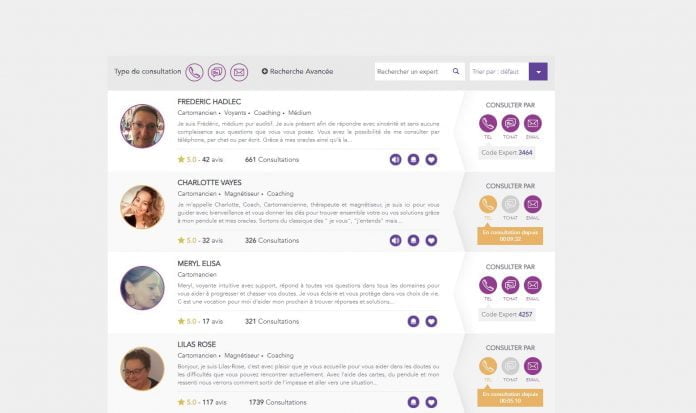This screenshot has height=413, width=696.
Task: Start chat with Frederic Hadlec
Action: [510, 123]
